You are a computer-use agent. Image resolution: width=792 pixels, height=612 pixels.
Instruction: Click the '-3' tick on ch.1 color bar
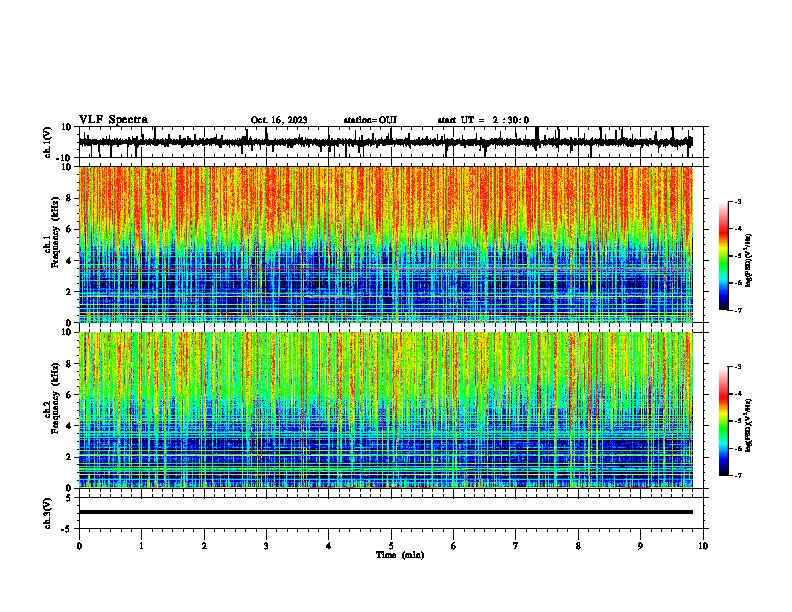click(x=737, y=201)
